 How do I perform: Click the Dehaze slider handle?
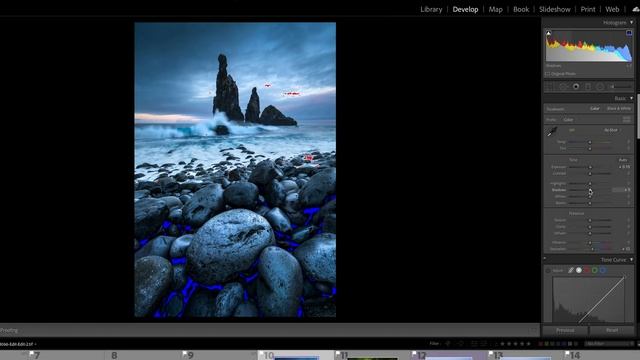tap(590, 233)
